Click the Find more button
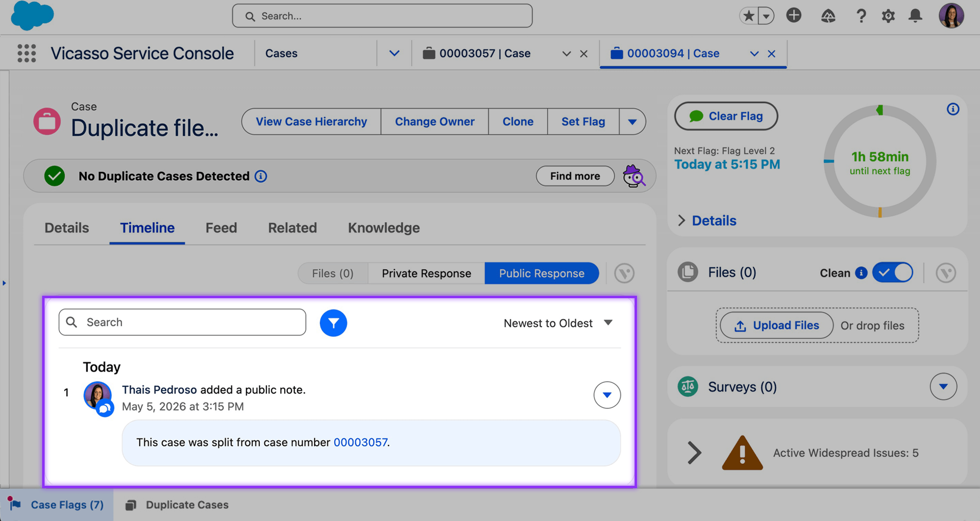980x521 pixels. tap(575, 176)
